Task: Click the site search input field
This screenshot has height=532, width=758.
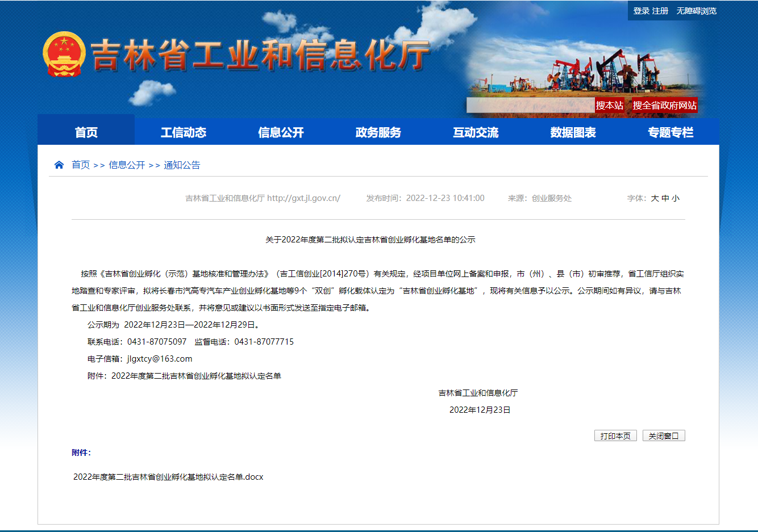Action: 530,106
